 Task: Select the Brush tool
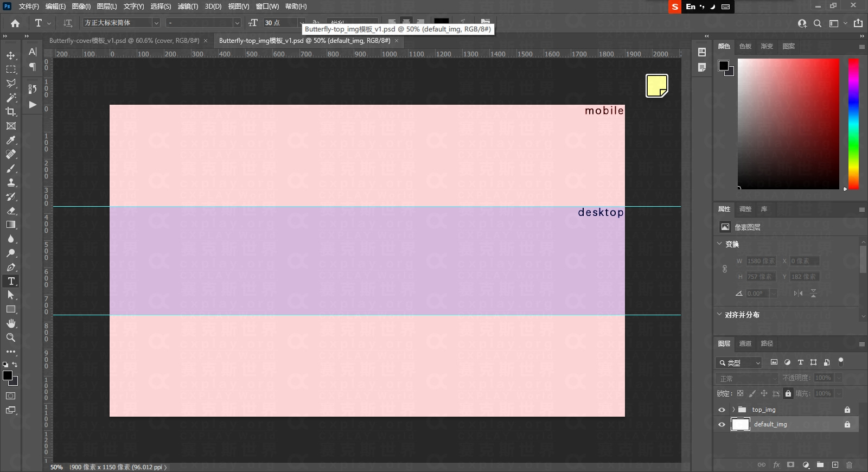11,168
